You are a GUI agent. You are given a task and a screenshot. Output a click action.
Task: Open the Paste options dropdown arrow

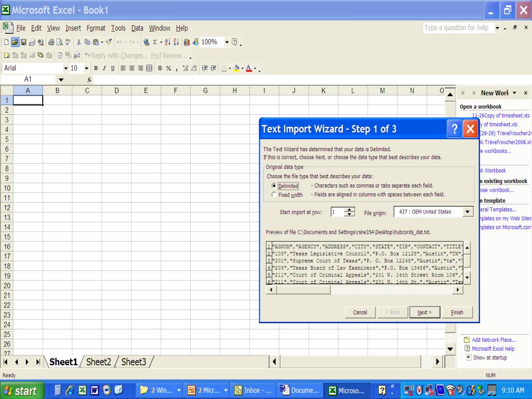pos(102,42)
